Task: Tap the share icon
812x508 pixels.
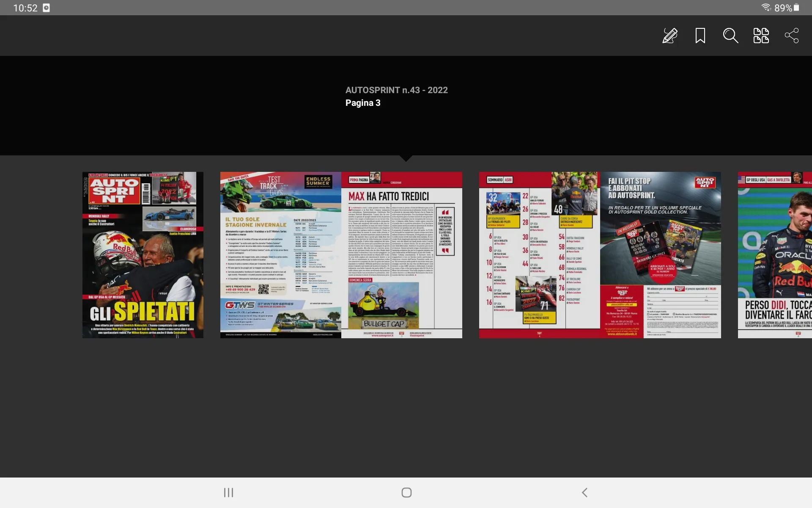Action: [x=791, y=36]
